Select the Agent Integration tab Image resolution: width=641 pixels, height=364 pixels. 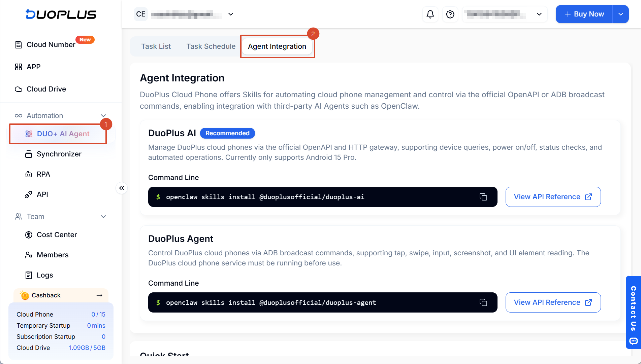(x=277, y=46)
